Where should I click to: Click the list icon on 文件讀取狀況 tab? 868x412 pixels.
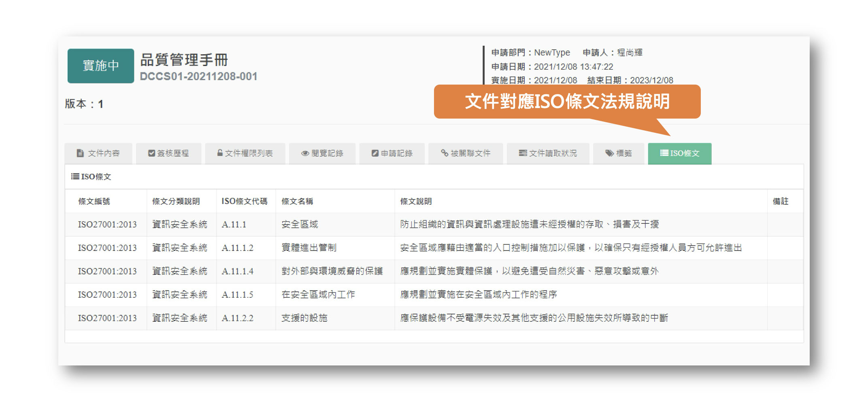(523, 153)
